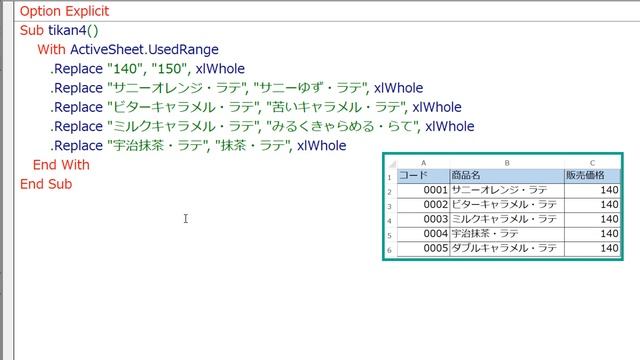640x360 pixels.
Task: Click the 'Sub tikan4()' declaration line
Action: [x=59, y=31]
